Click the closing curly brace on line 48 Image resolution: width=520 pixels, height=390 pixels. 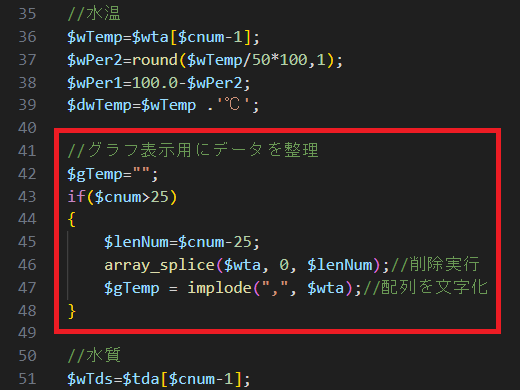(x=71, y=311)
